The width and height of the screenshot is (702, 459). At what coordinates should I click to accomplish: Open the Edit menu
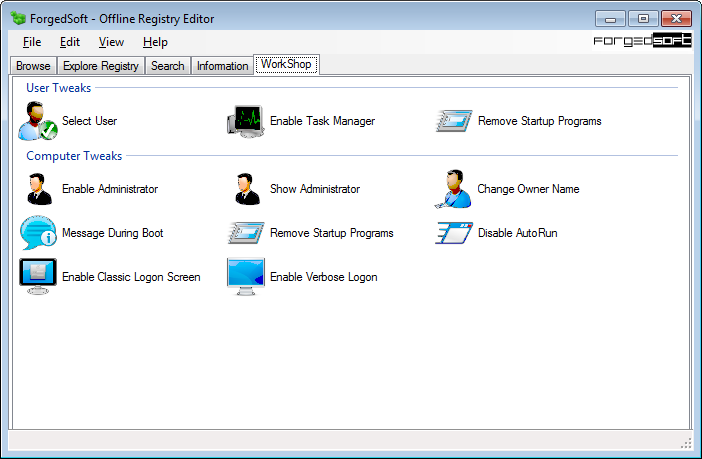pyautogui.click(x=70, y=42)
